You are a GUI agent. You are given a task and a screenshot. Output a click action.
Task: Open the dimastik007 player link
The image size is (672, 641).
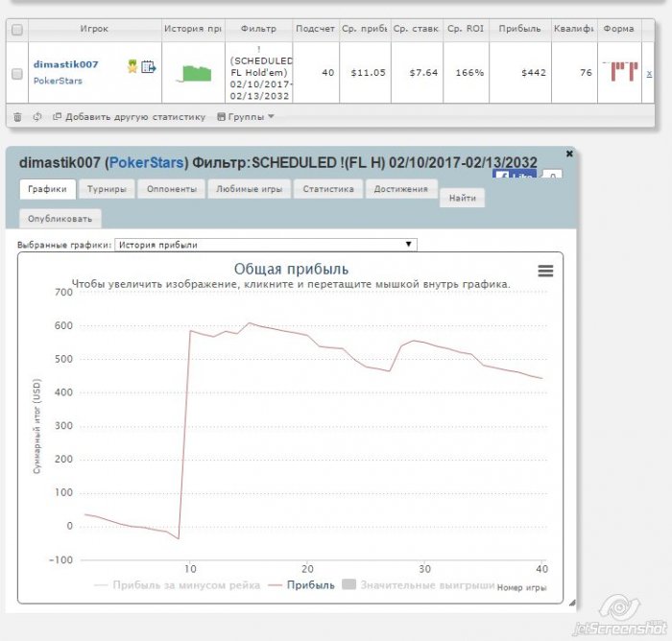pyautogui.click(x=65, y=64)
